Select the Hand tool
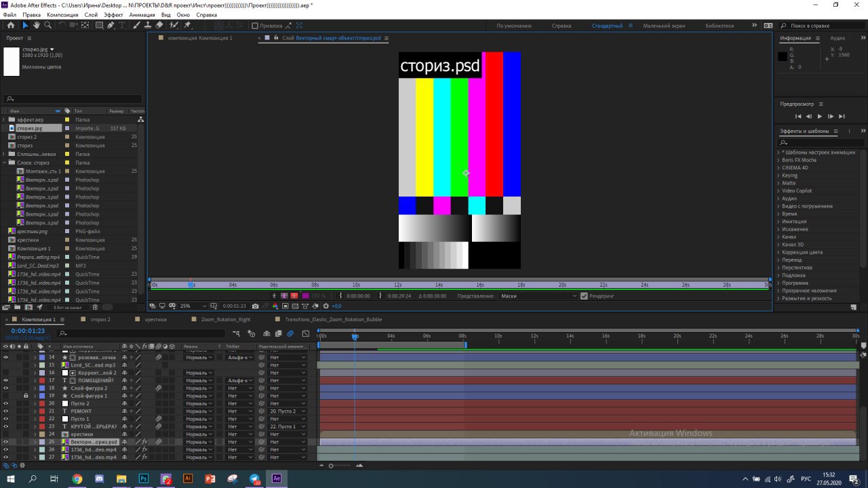Screen dimensions: 868x488 click(37, 25)
